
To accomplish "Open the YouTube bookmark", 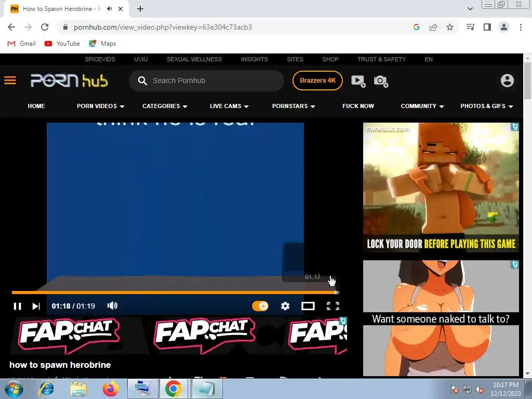I will pos(62,44).
